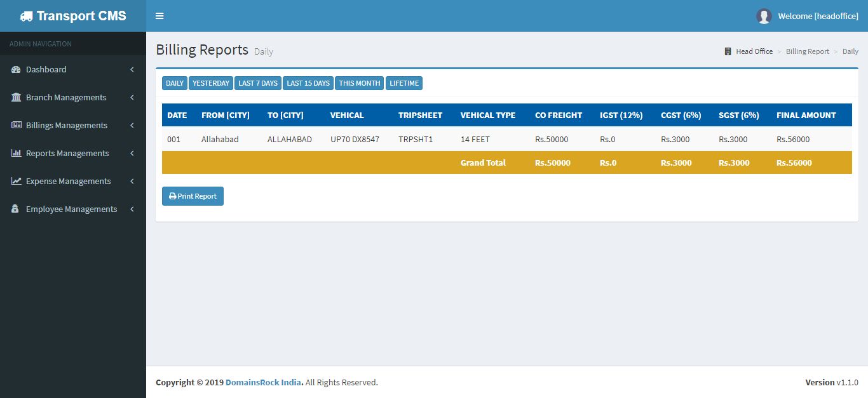Click the Reports Managements bar chart icon
The height and width of the screenshot is (398, 868).
tap(17, 153)
